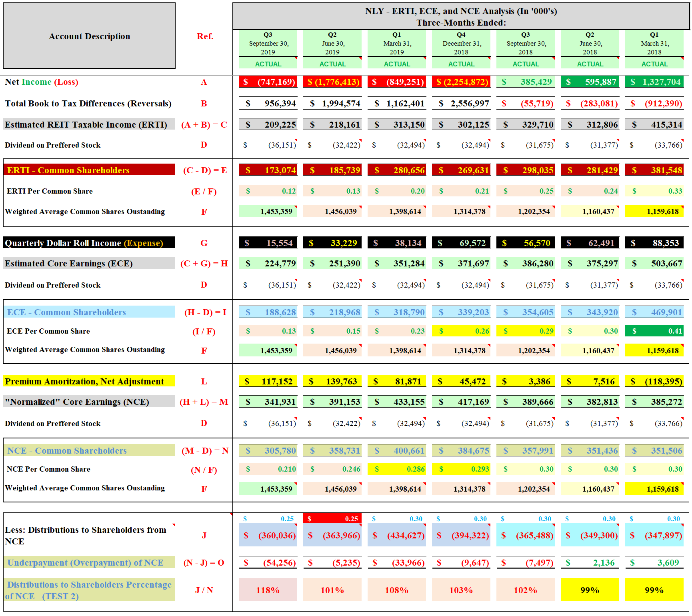Screen dimensions: 692x616
Task: Select the ERTI value 209,225
Action: pyautogui.click(x=268, y=125)
